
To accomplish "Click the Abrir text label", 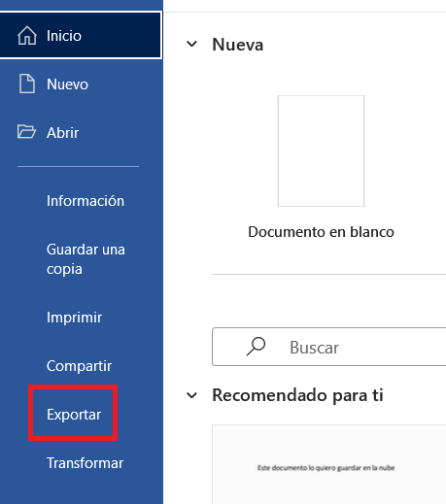I will tap(62, 133).
